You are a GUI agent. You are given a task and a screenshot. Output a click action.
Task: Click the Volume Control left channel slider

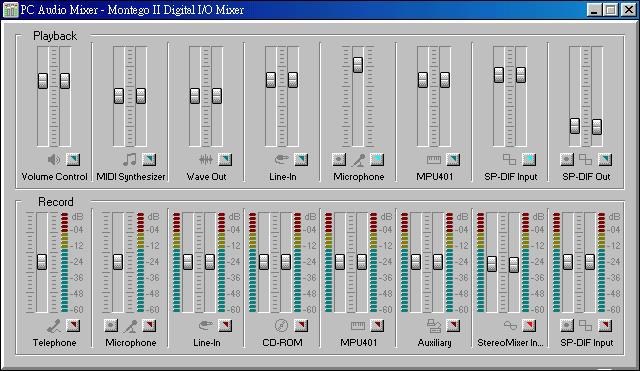pyautogui.click(x=43, y=81)
